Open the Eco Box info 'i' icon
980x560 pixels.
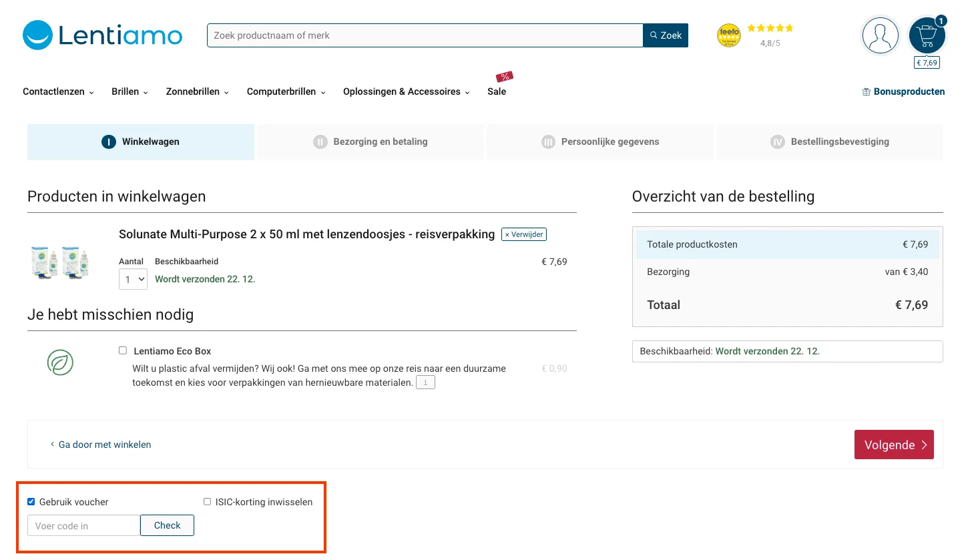coord(425,382)
